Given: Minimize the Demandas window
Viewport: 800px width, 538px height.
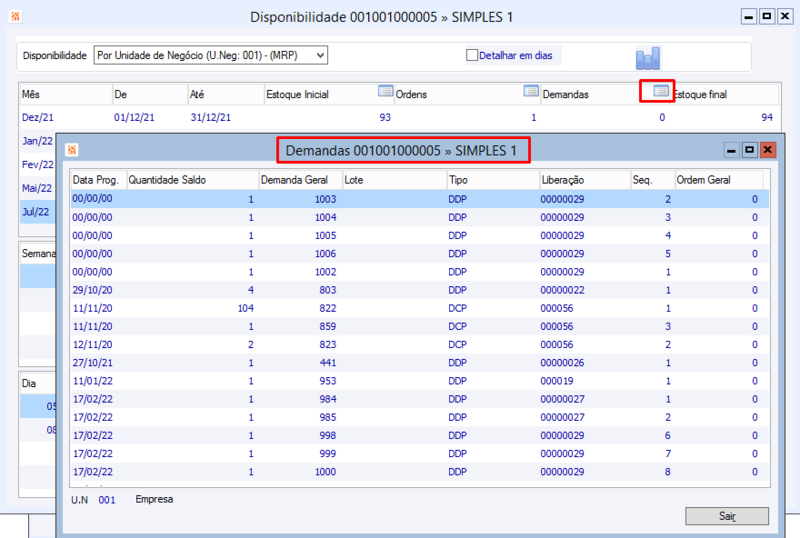Looking at the screenshot, I should click(731, 150).
